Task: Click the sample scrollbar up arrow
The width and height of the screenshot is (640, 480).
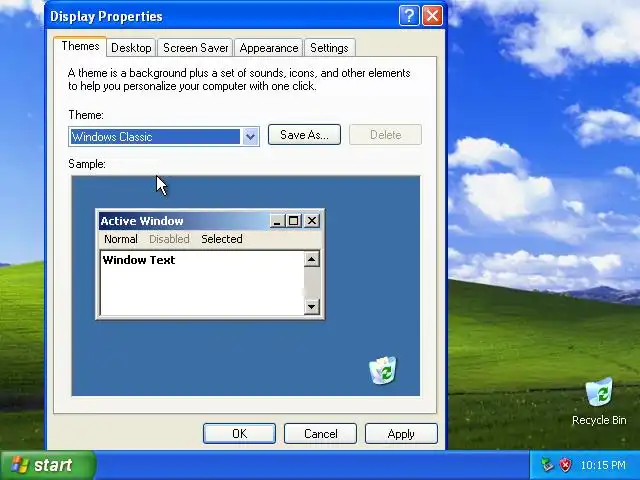Action: [311, 259]
